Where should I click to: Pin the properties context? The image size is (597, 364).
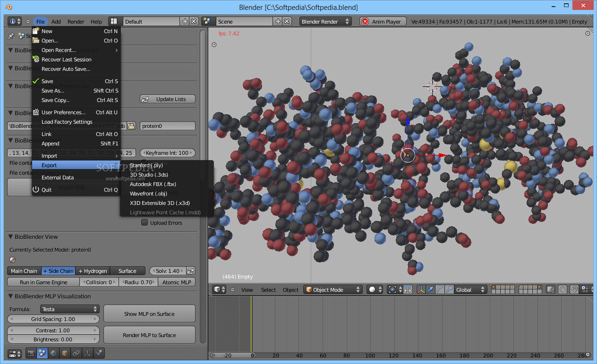11,36
